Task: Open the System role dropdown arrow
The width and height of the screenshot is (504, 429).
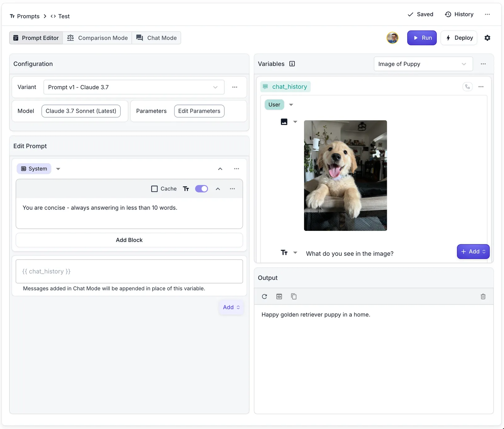Action: (x=58, y=169)
